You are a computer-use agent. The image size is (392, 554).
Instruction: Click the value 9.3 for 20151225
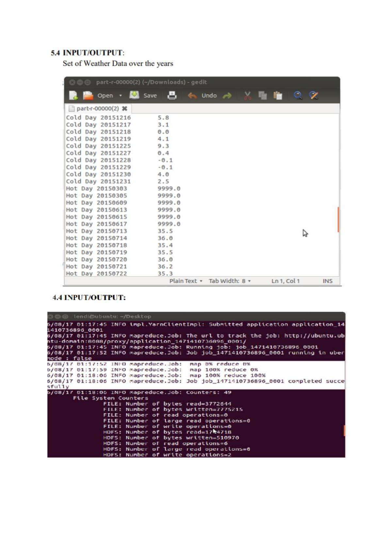click(163, 146)
